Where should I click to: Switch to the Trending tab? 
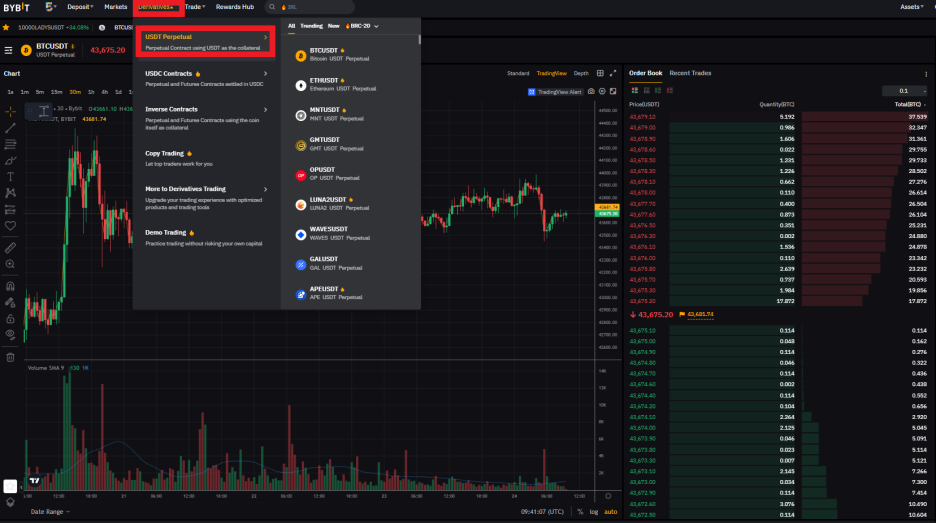coord(311,26)
